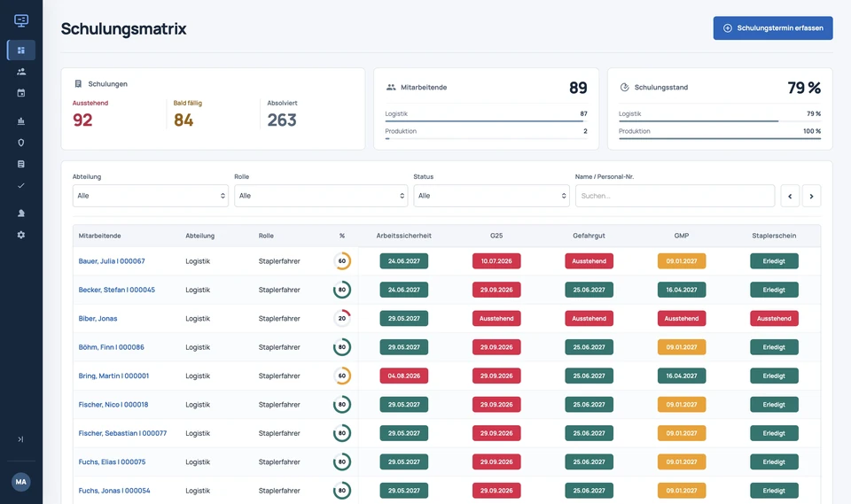Open the calendar icon in sidebar
The width and height of the screenshot is (851, 504).
tap(21, 93)
